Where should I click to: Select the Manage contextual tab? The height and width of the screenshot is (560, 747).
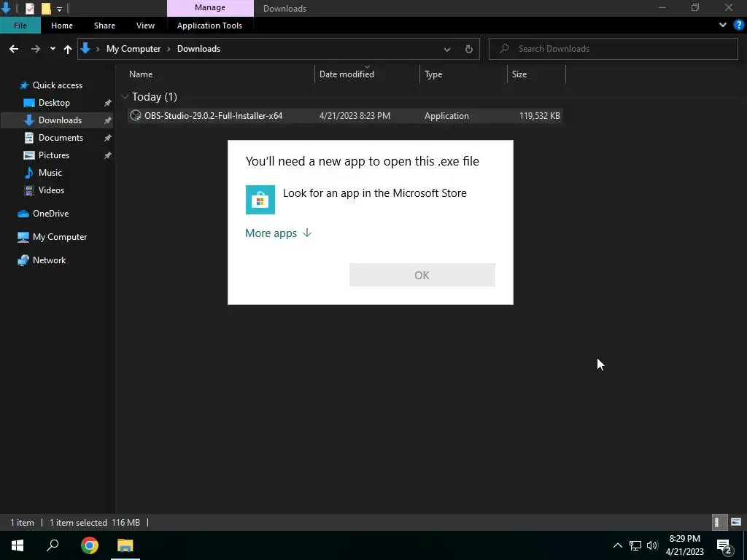coord(210,7)
